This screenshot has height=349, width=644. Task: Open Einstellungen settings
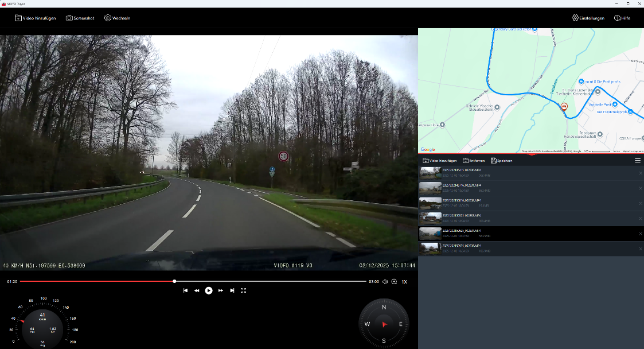(588, 18)
